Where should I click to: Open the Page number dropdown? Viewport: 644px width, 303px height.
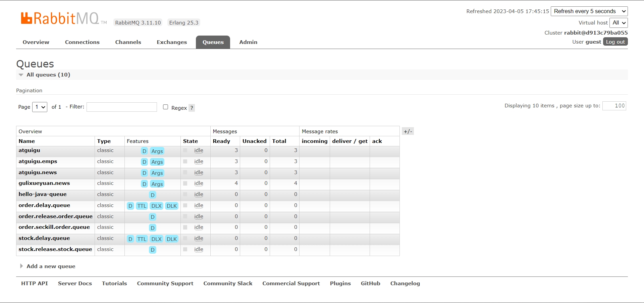[x=40, y=107]
